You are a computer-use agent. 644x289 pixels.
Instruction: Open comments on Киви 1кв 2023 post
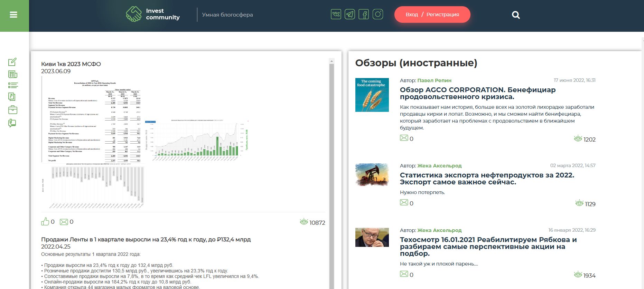64,222
